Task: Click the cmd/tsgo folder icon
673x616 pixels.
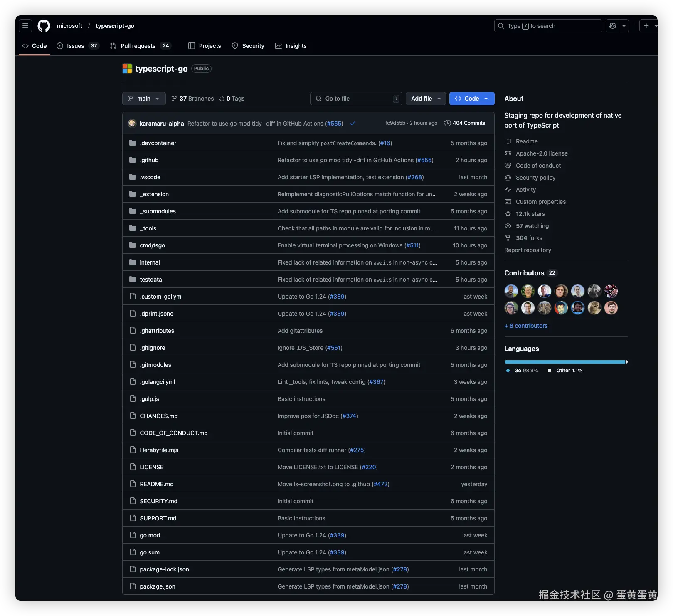Action: (133, 245)
